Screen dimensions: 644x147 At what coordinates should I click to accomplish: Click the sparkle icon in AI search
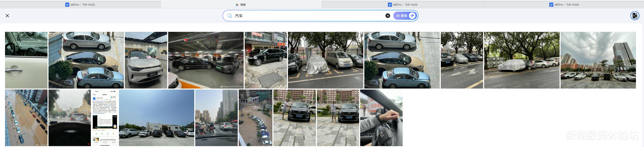pos(412,16)
